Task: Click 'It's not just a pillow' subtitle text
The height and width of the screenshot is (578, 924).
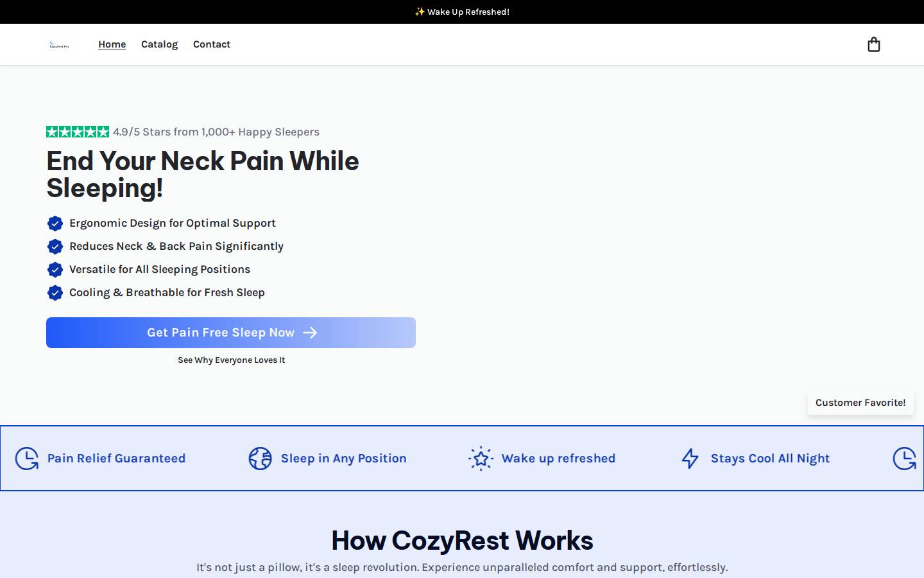Action: [462, 567]
